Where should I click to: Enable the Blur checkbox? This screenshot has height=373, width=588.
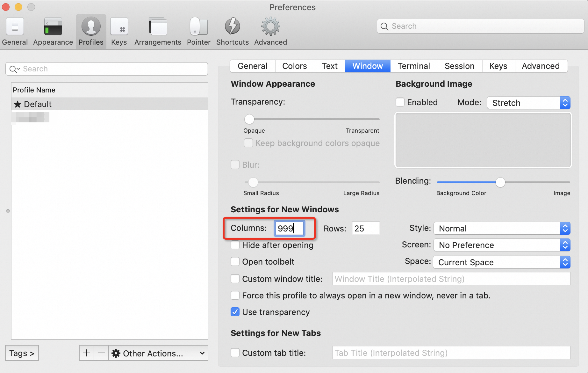[235, 165]
